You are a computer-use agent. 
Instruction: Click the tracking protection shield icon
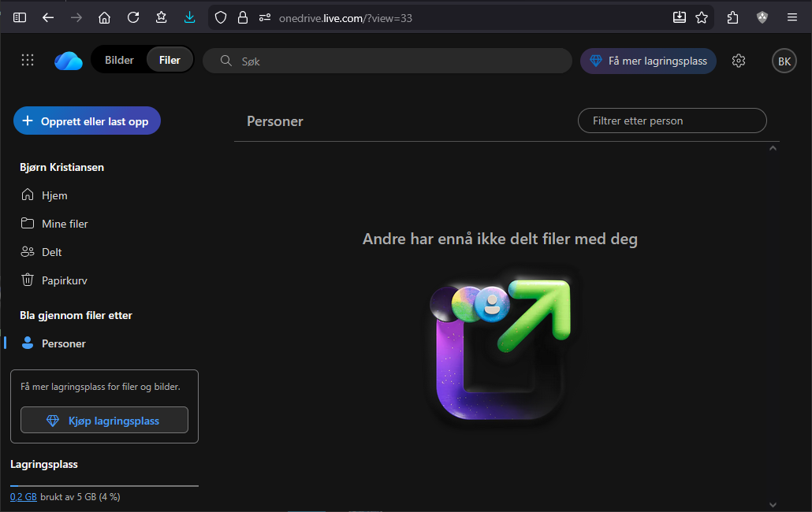coord(221,17)
